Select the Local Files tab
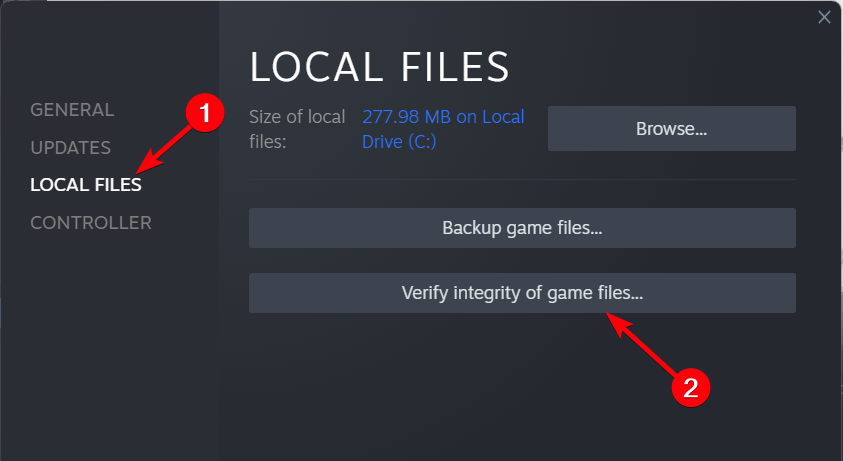The width and height of the screenshot is (843, 461). coord(85,185)
